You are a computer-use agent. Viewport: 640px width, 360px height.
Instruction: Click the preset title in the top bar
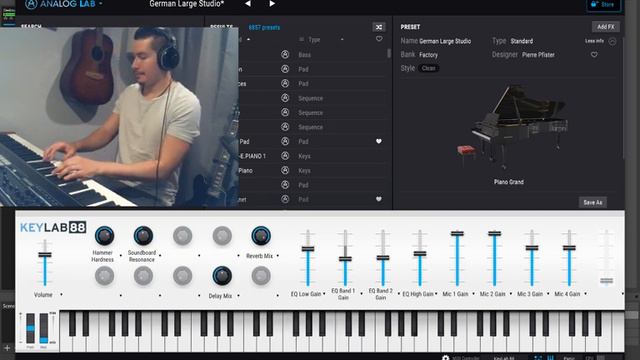(187, 4)
